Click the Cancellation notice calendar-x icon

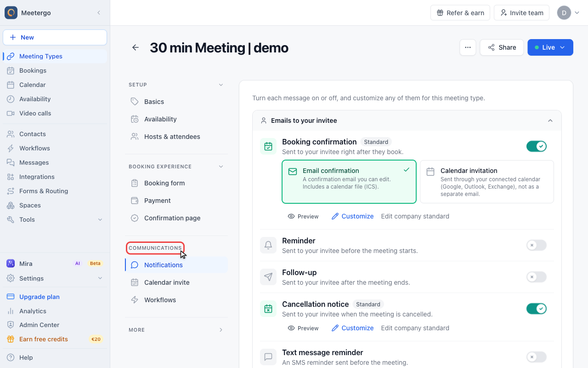tap(268, 309)
